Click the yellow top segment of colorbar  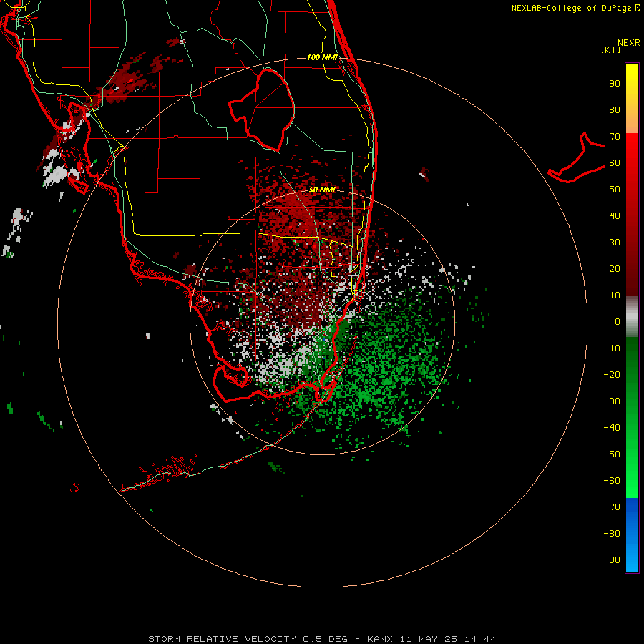632,98
